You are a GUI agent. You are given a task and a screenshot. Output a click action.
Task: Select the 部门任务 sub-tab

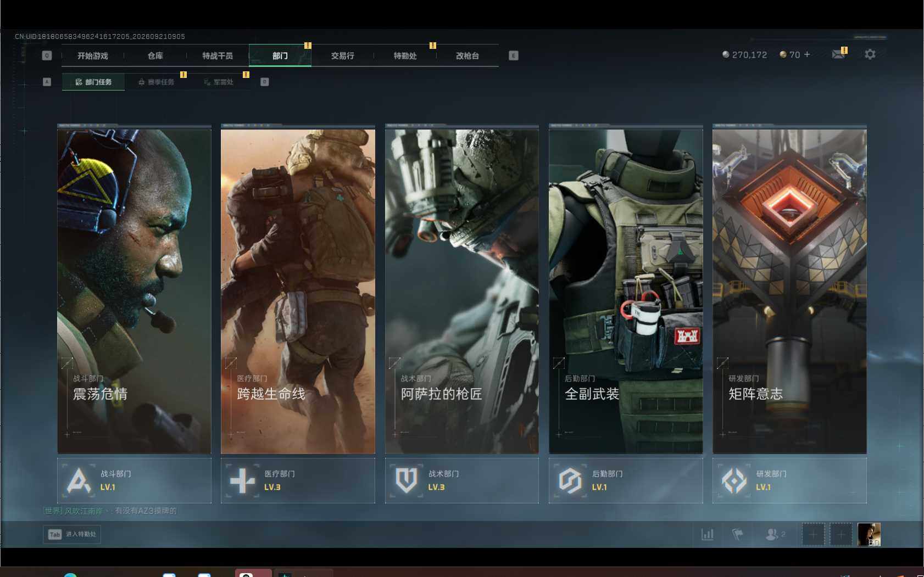93,82
